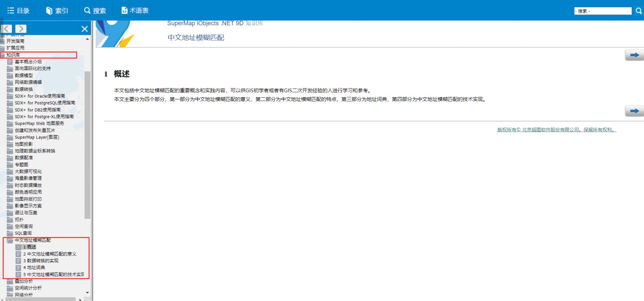Expand the 数据模型 folder

(24, 76)
